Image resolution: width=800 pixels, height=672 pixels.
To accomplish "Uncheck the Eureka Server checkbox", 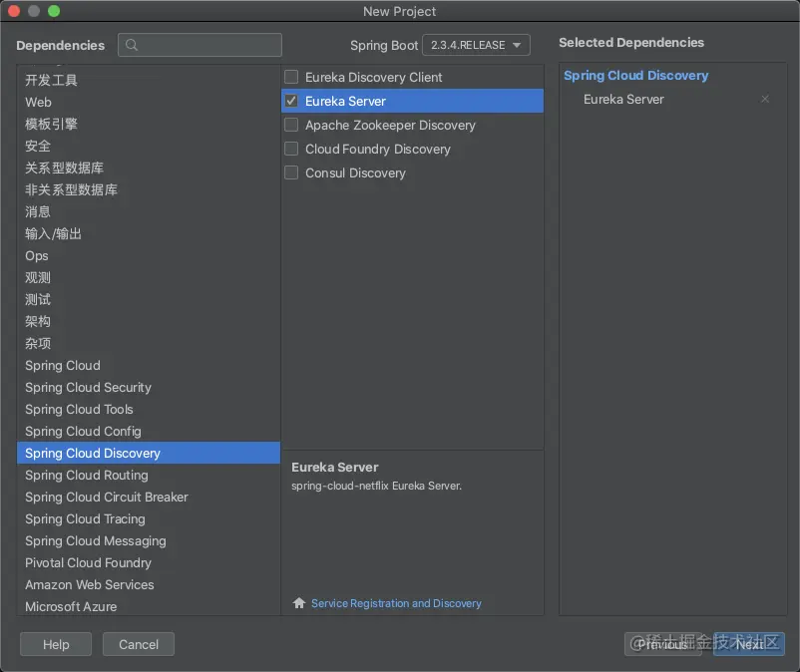I will [291, 101].
